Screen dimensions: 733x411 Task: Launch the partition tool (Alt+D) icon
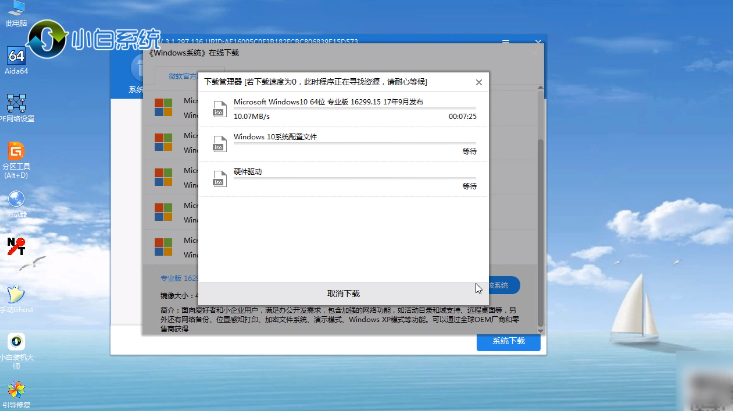coord(16,160)
